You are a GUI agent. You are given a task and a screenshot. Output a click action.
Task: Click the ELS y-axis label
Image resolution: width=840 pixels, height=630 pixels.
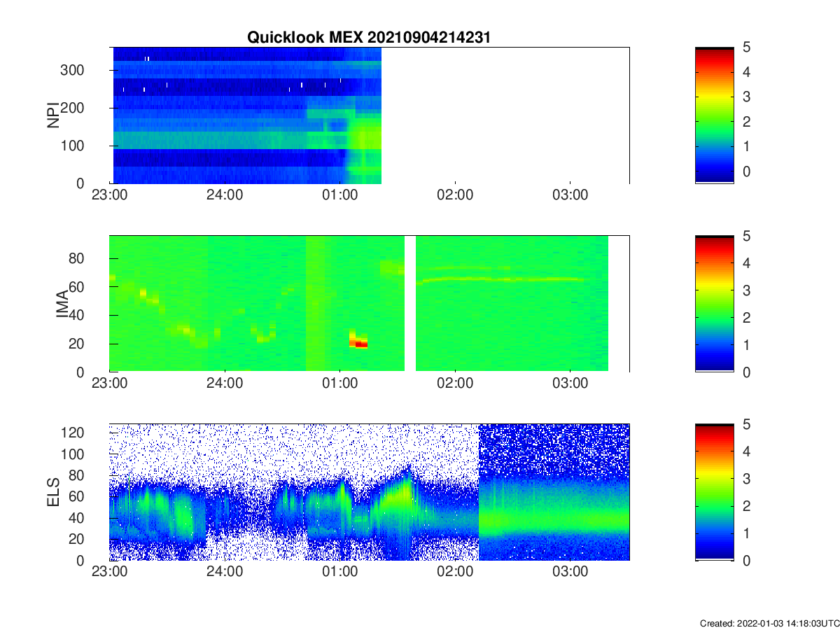coord(52,492)
